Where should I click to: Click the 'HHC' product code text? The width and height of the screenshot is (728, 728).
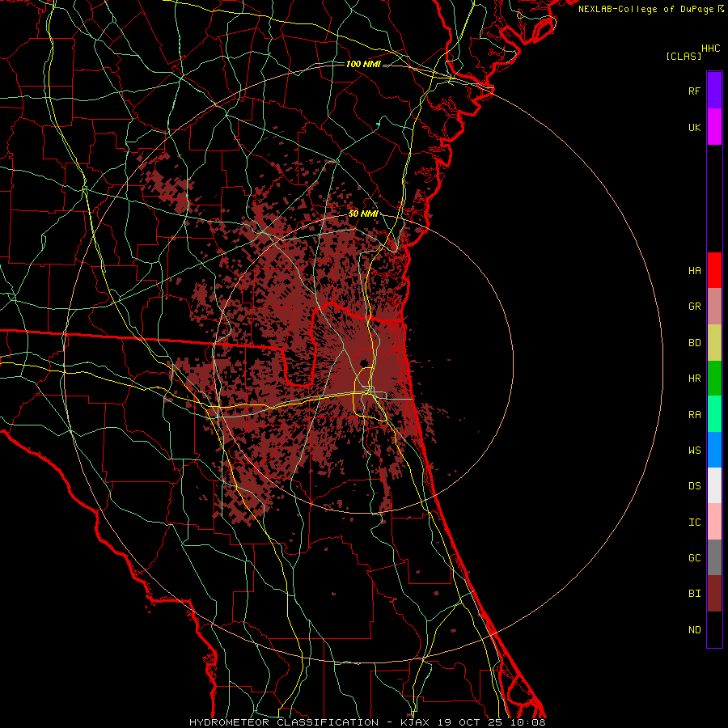(711, 49)
